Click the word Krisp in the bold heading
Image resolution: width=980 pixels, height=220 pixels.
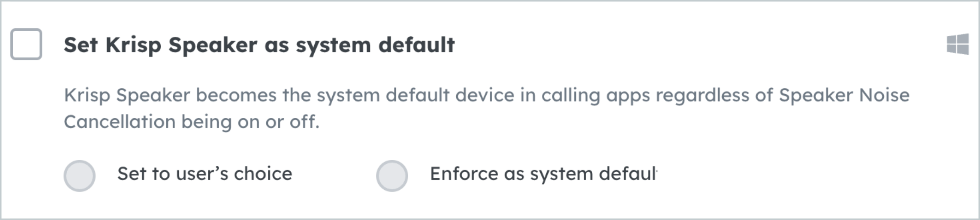point(133,45)
